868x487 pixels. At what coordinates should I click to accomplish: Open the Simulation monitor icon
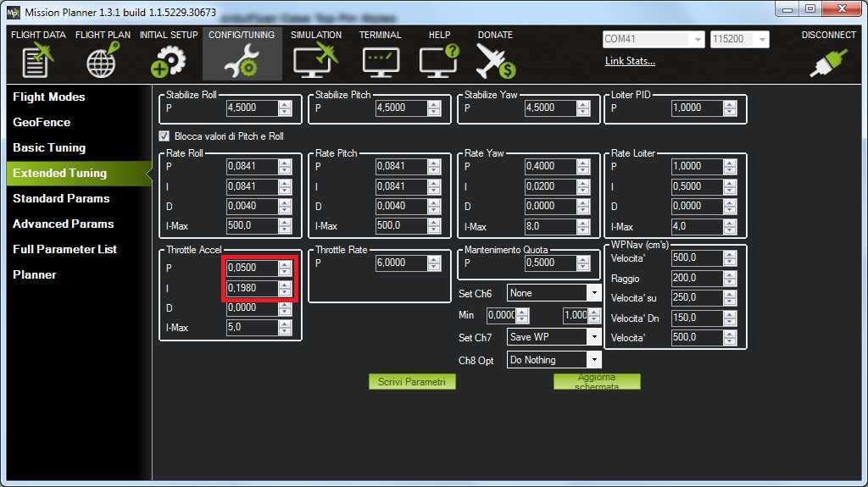(x=315, y=61)
